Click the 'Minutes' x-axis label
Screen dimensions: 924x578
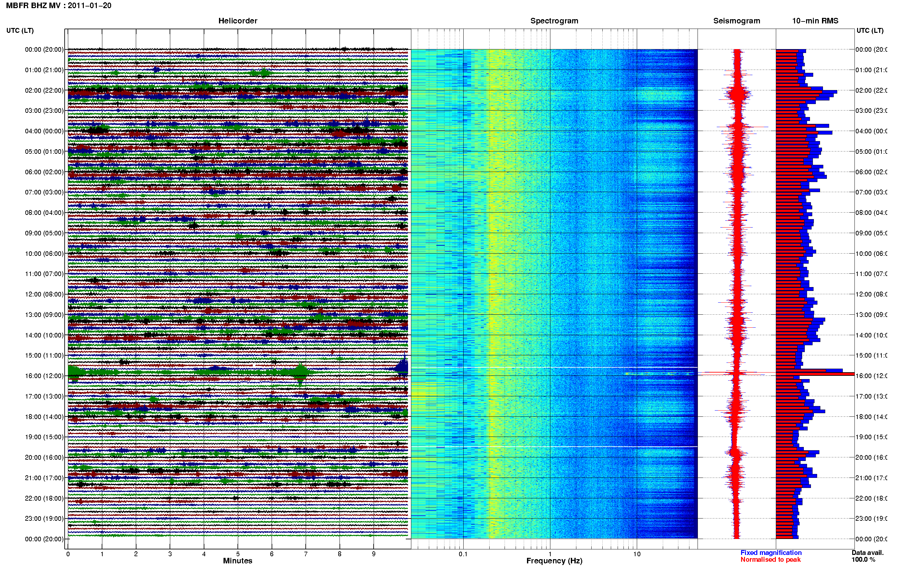click(x=237, y=561)
